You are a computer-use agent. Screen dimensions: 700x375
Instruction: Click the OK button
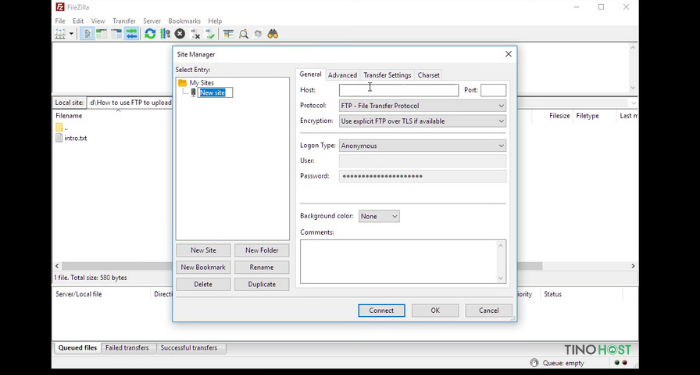click(x=435, y=311)
